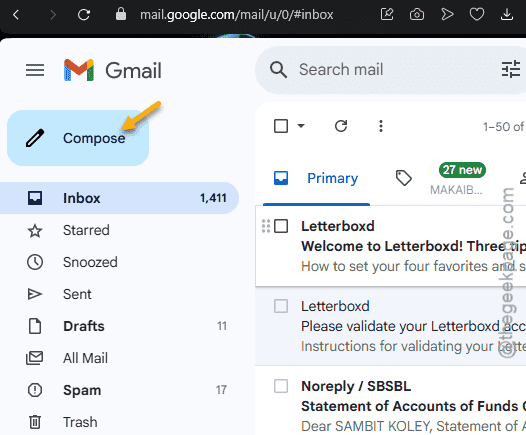526x435 pixels.
Task: Click the search magnifier icon
Action: [278, 70]
